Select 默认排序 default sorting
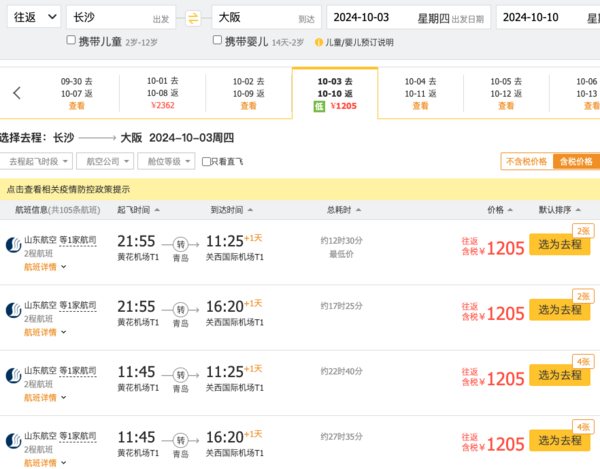 click(x=560, y=210)
